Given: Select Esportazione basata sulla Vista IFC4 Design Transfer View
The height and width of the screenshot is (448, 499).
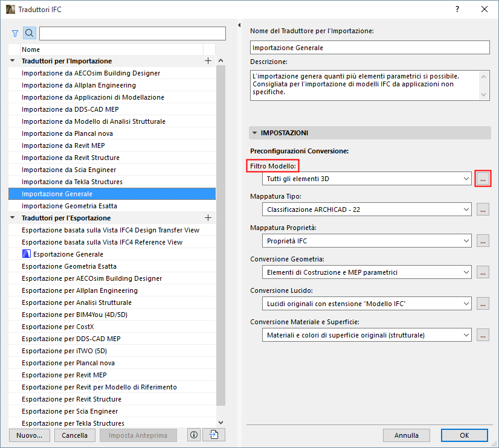Looking at the screenshot, I should [112, 230].
